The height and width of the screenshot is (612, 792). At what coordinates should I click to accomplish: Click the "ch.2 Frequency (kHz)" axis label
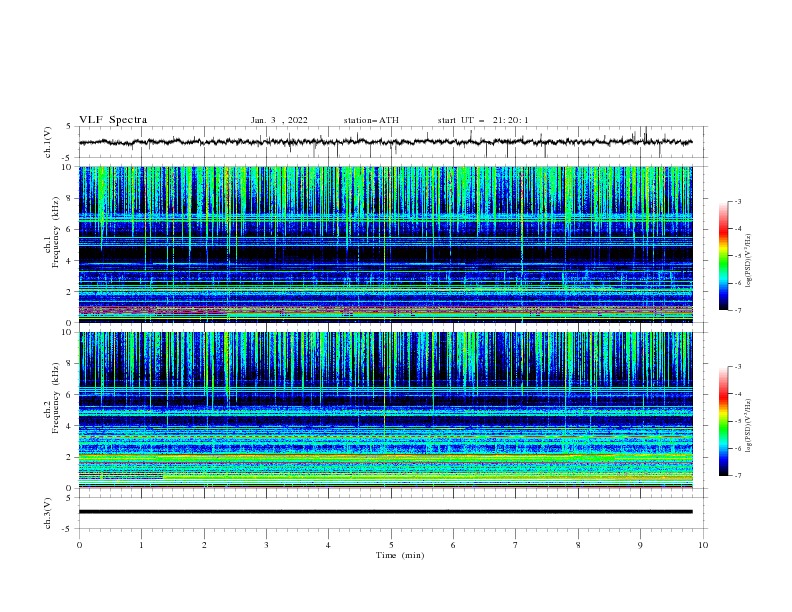tap(51, 397)
